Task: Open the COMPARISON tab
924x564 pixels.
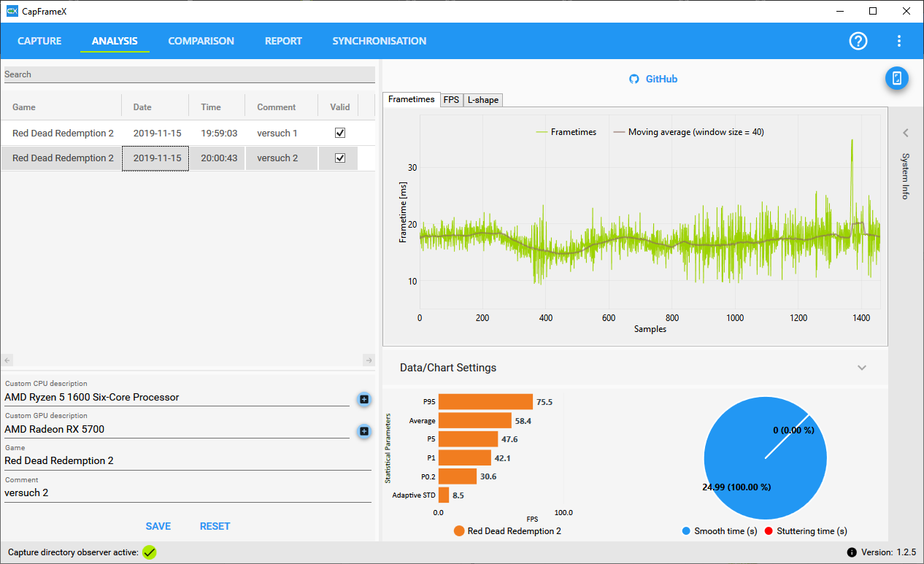Action: tap(201, 41)
